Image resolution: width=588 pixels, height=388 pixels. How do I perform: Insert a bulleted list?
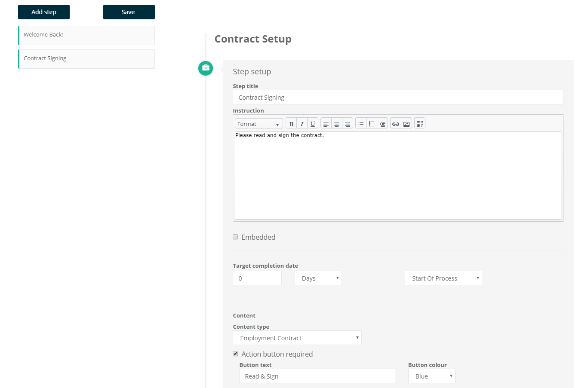coord(361,124)
